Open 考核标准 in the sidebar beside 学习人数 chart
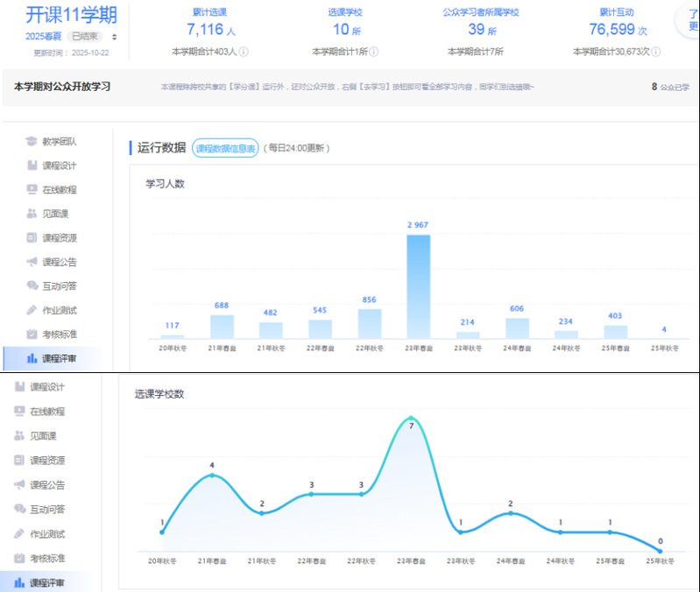Viewport: 700px width, 592px height. (60, 334)
